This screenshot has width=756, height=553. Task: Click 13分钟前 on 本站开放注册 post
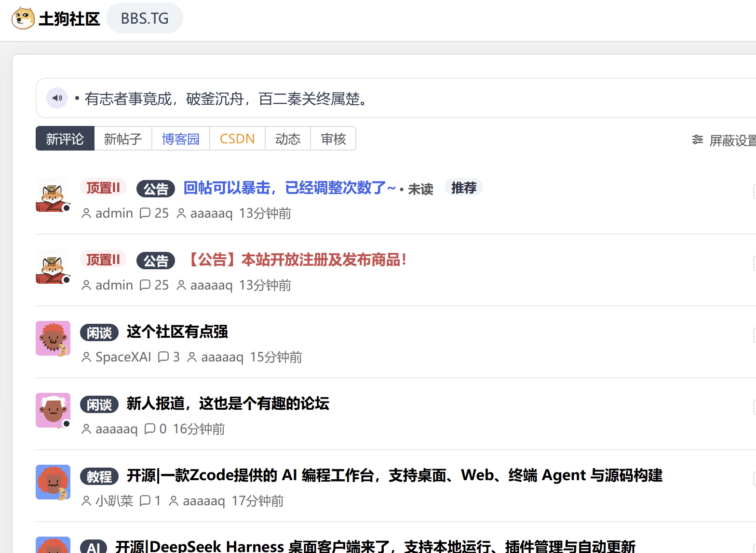265,285
